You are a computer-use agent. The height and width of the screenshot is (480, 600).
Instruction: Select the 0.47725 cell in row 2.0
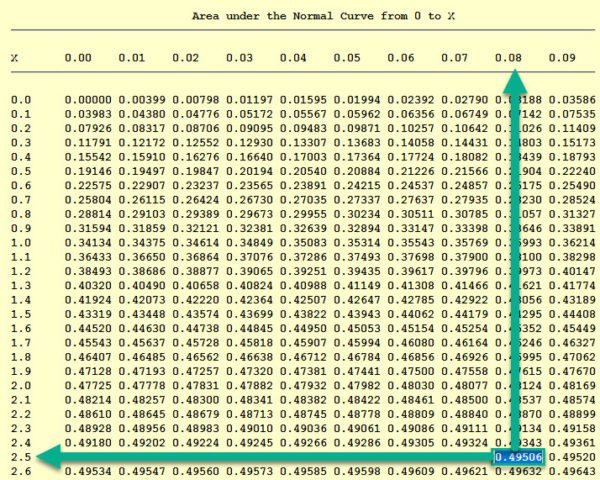point(86,384)
